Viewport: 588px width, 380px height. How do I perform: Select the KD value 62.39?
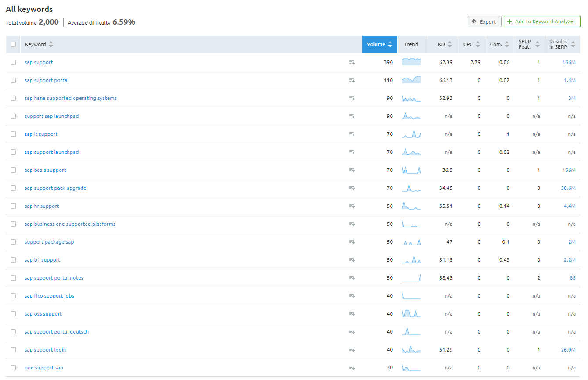click(x=445, y=62)
